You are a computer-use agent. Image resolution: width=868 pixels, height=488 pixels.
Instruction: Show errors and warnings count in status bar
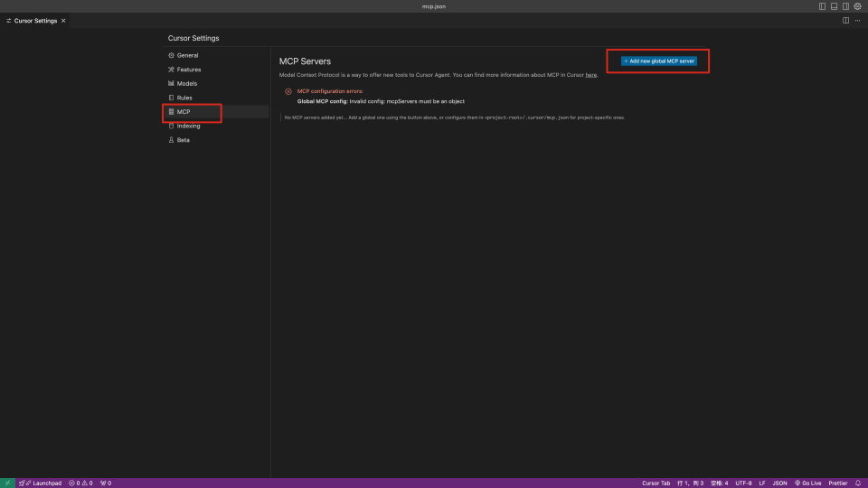click(80, 483)
